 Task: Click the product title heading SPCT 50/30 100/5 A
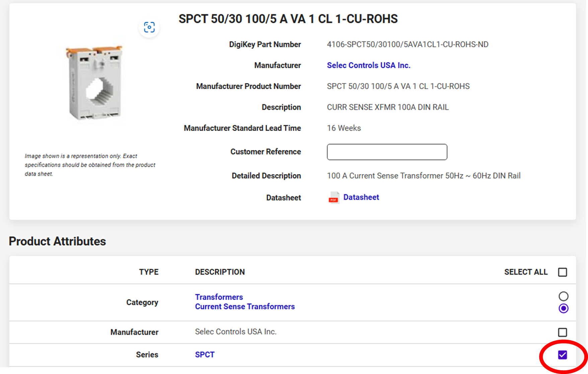coord(288,19)
